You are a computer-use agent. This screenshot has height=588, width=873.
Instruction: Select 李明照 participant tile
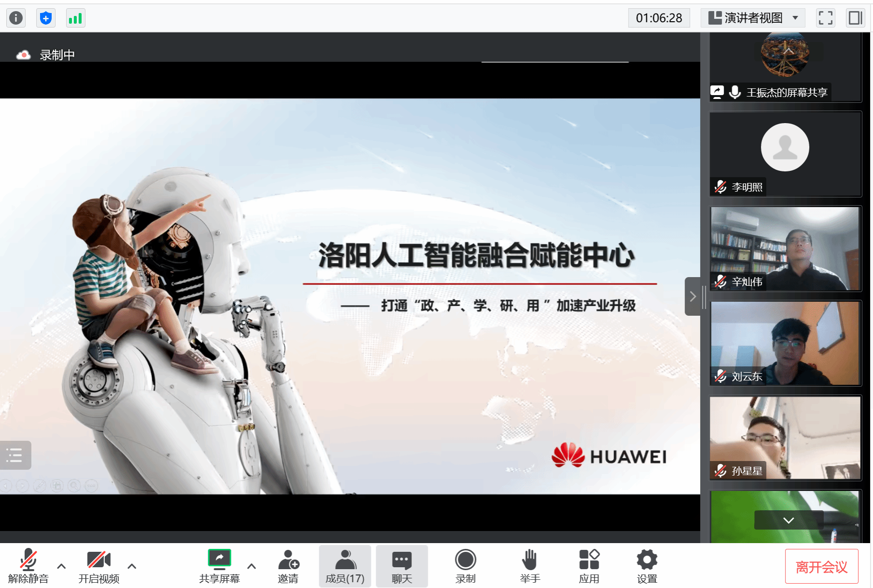click(x=786, y=154)
